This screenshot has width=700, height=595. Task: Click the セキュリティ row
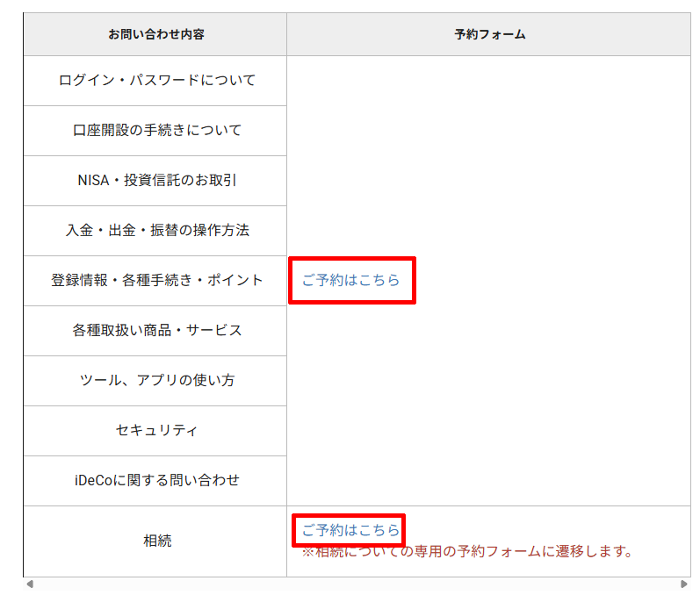tap(155, 430)
